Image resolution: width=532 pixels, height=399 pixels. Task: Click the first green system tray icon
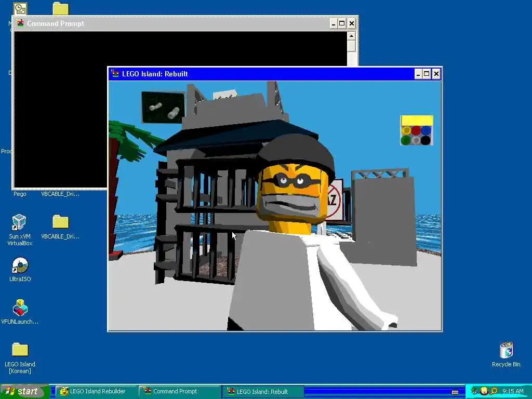coord(474,391)
